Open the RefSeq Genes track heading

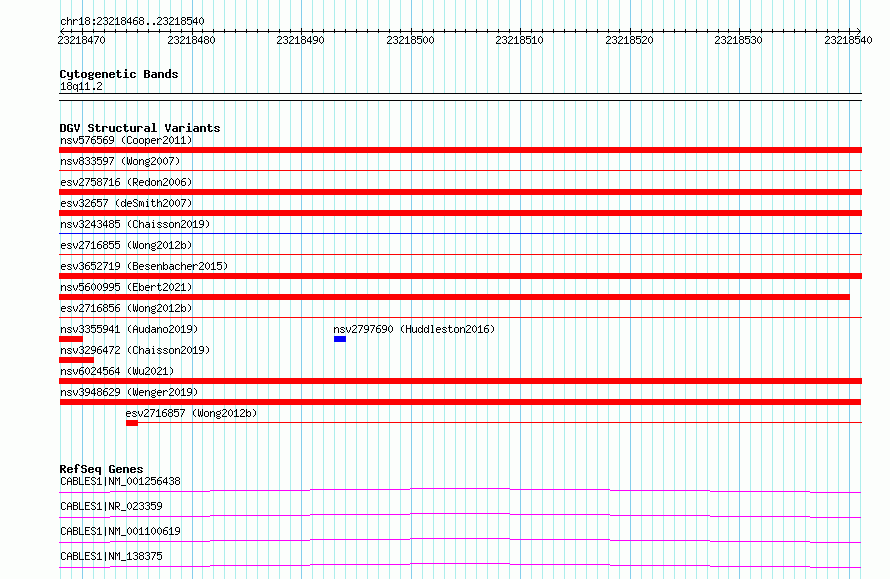tap(101, 469)
